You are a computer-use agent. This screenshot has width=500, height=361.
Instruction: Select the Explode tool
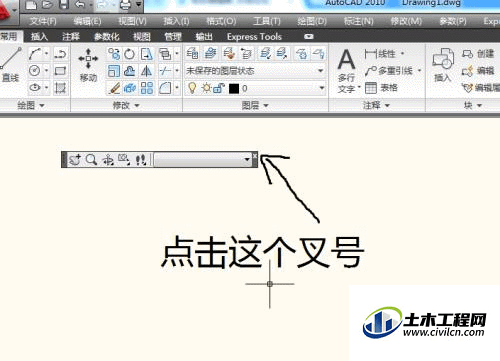coord(130,88)
